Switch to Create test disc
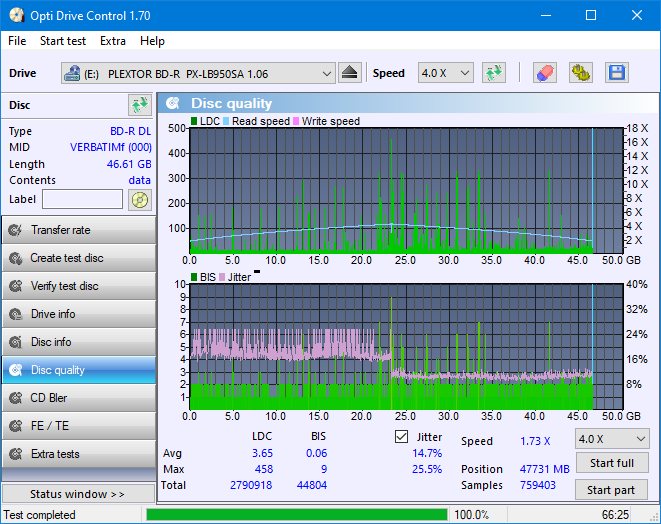 (x=79, y=258)
